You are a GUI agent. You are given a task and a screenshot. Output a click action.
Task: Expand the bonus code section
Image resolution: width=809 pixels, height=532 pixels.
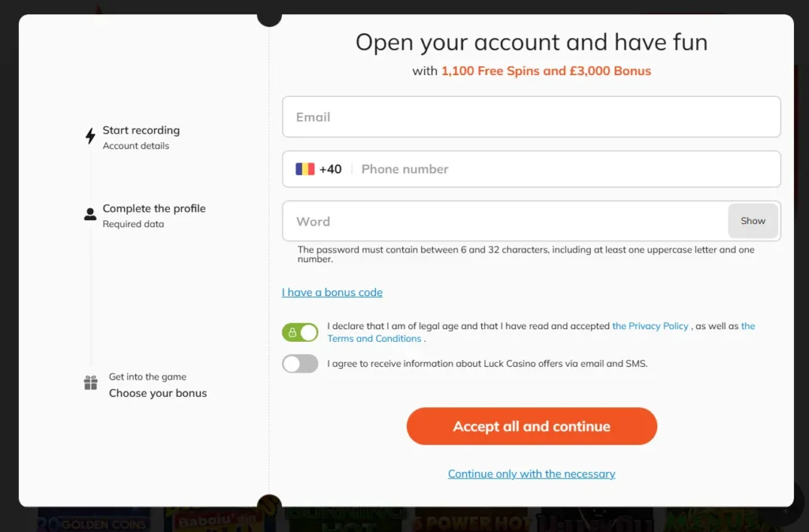click(x=332, y=292)
